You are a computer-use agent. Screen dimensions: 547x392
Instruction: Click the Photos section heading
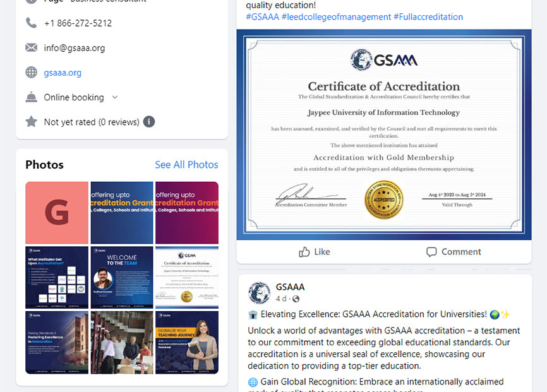click(44, 165)
